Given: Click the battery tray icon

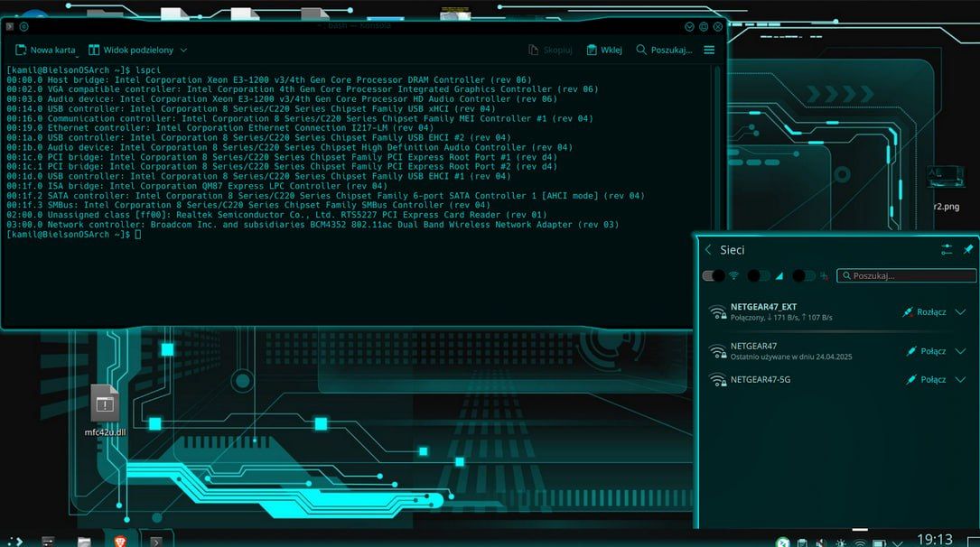Looking at the screenshot, I should 879,542.
